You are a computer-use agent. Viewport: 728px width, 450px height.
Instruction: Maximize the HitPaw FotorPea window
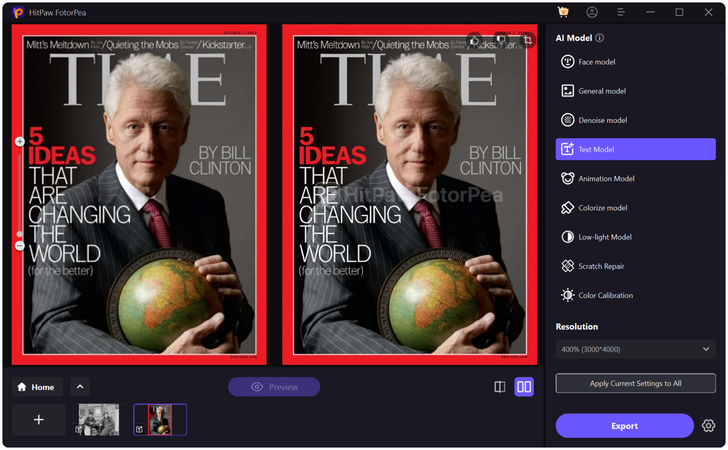679,13
